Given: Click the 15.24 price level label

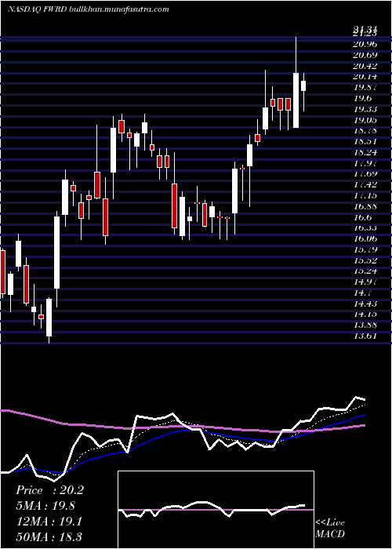Looking at the screenshot, I should [365, 271].
